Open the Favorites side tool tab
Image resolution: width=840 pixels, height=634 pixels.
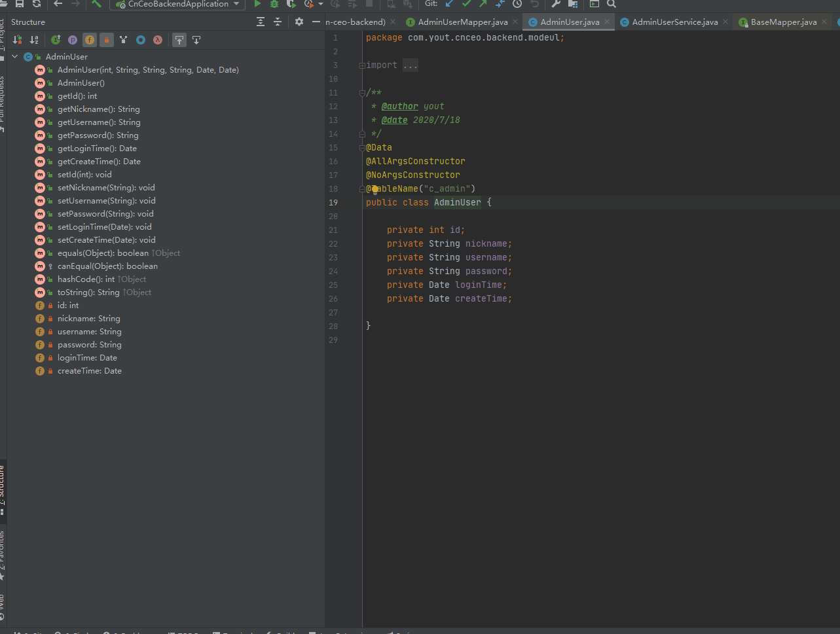(x=3, y=555)
